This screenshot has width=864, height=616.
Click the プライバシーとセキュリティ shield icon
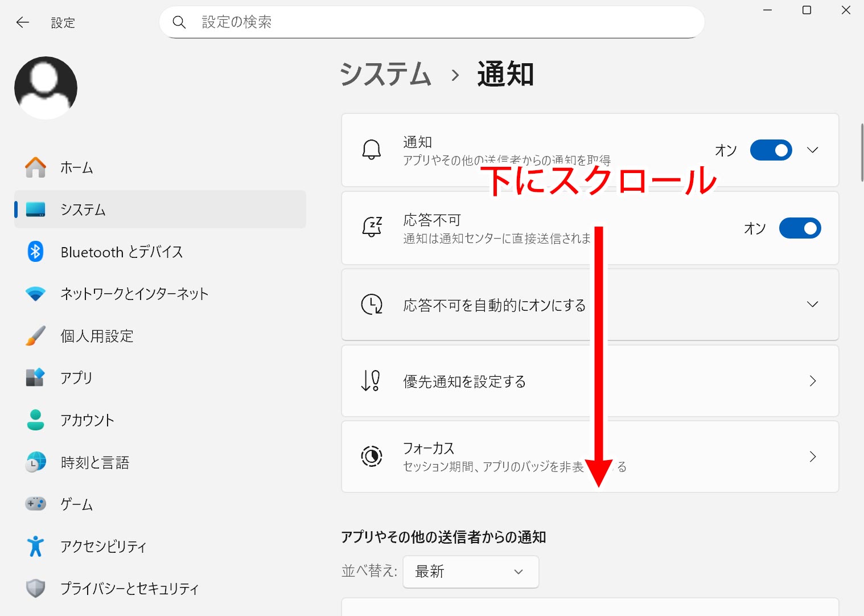[x=35, y=588]
